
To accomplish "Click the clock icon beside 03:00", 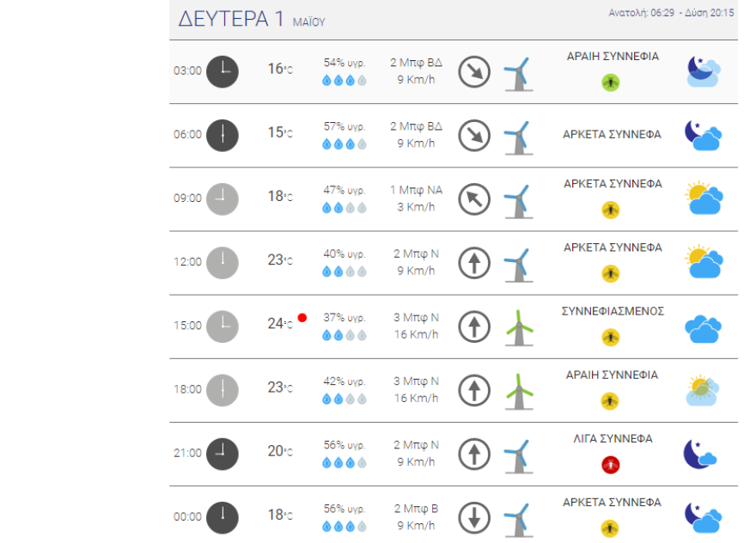I will pyautogui.click(x=223, y=71).
